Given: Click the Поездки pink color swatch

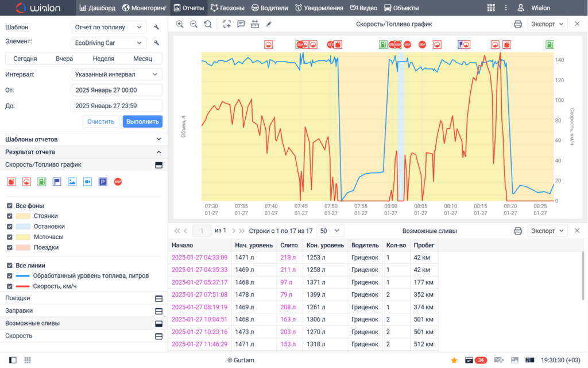Looking at the screenshot, I should (23, 247).
